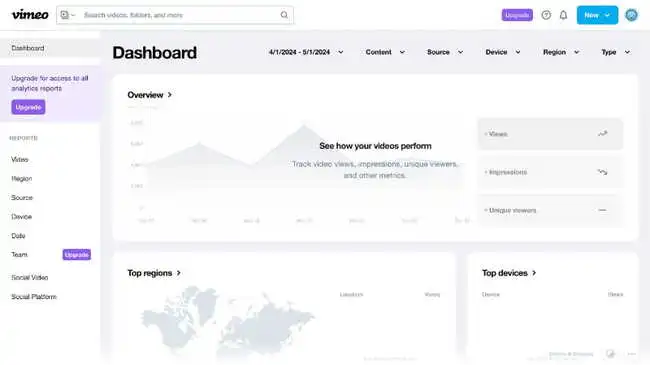
Task: Open the New dropdown button
Action: tap(597, 15)
